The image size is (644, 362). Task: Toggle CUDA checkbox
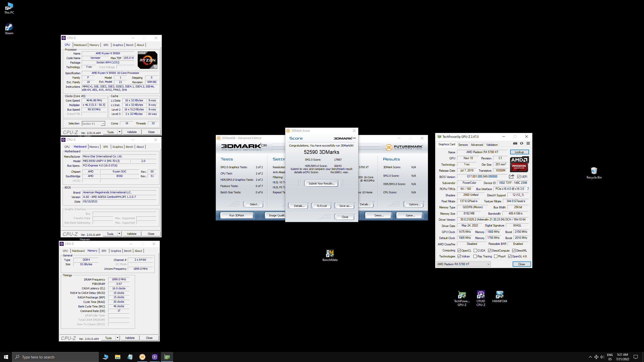(x=475, y=251)
